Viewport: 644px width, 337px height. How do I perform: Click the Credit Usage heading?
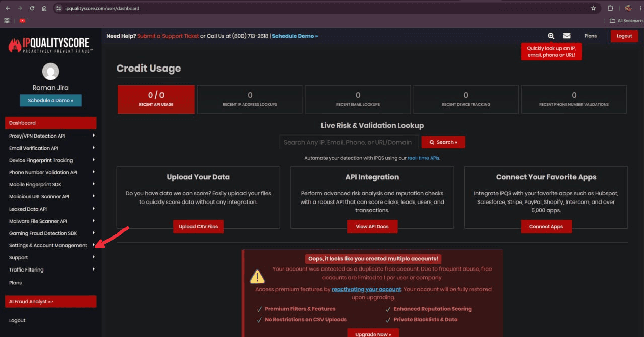148,69
